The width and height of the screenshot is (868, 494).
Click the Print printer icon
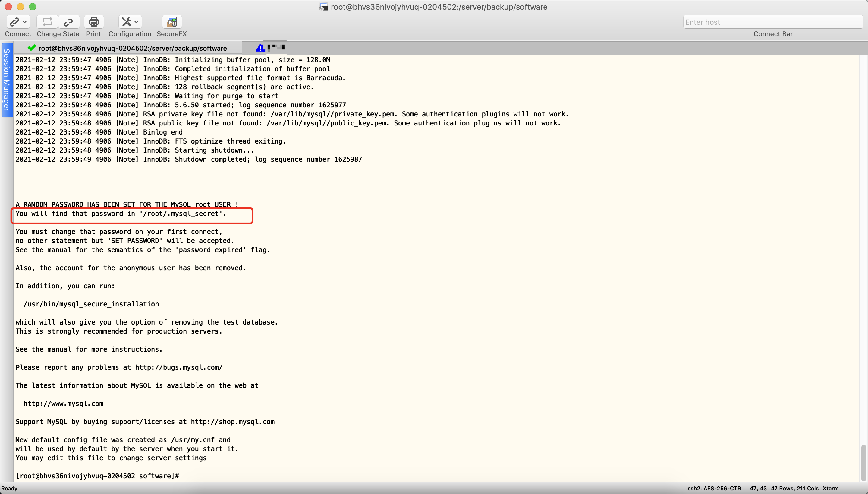[x=93, y=22]
